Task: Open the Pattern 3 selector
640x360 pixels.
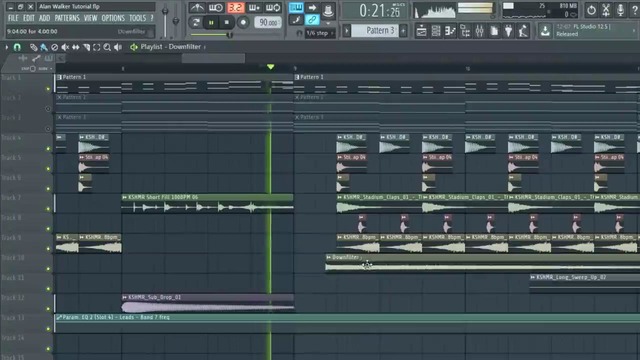Action: click(x=374, y=31)
